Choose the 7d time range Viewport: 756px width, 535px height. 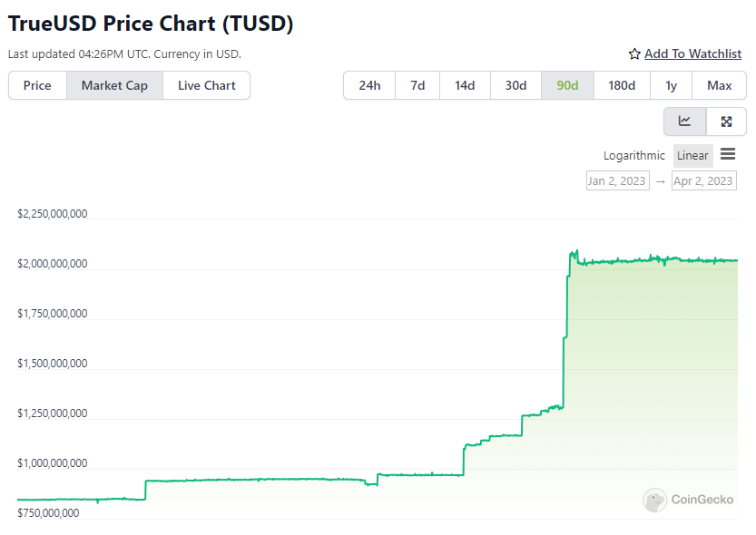[x=417, y=86]
